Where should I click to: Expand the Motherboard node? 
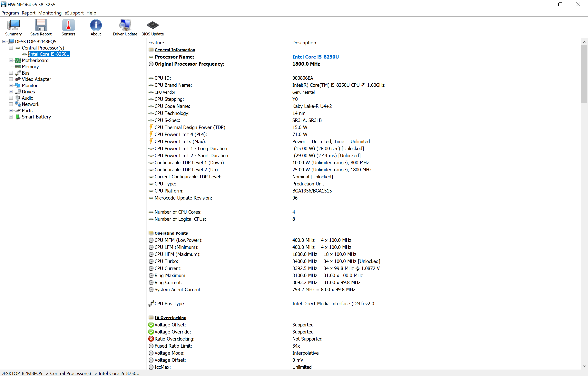(x=11, y=60)
